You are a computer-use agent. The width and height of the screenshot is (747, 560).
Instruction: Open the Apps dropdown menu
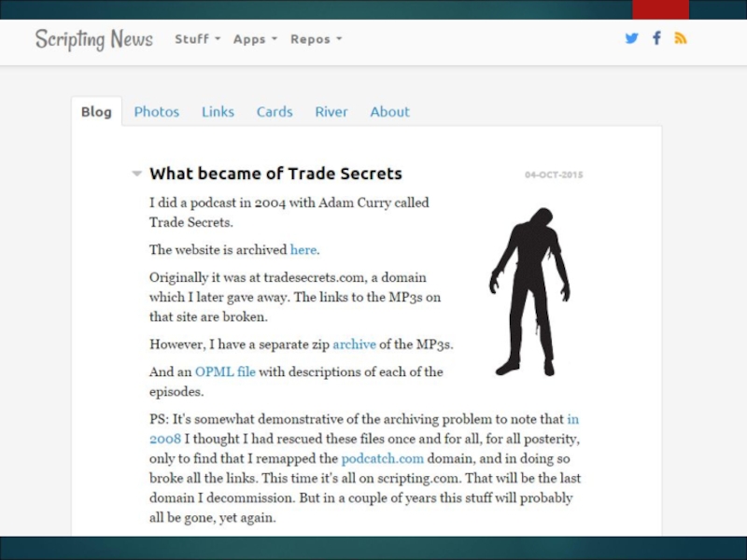[x=255, y=39]
